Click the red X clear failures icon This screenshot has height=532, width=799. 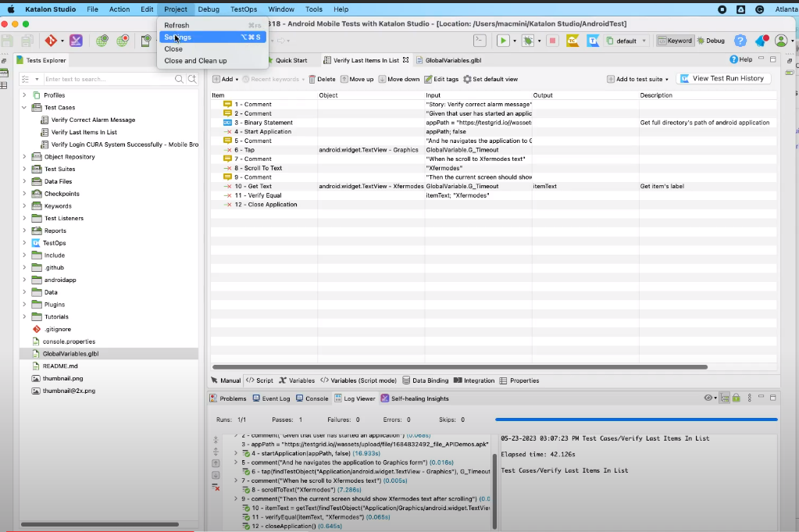216,487
